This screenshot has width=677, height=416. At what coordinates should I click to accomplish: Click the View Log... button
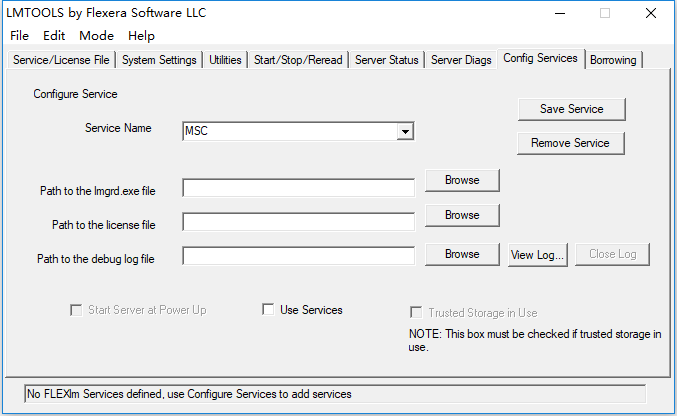[538, 255]
